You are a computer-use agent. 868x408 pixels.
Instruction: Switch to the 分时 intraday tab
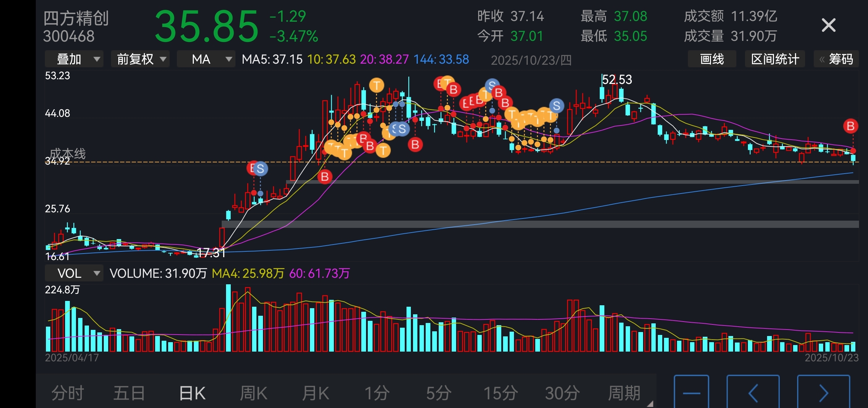click(68, 393)
